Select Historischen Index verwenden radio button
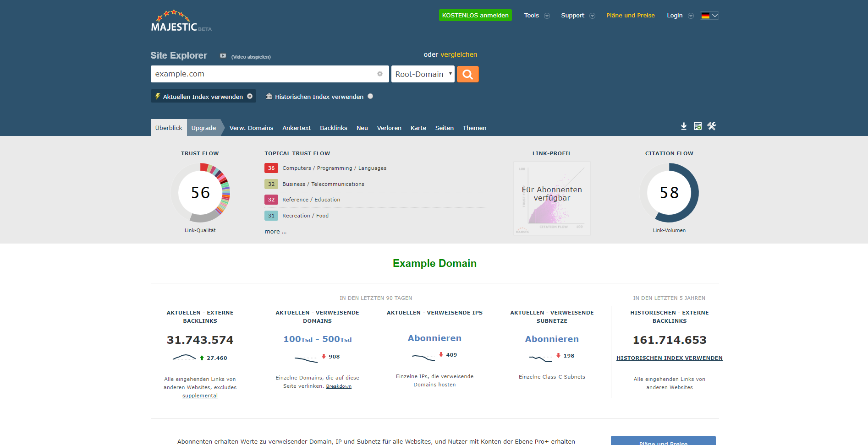This screenshot has width=868, height=445. click(370, 96)
